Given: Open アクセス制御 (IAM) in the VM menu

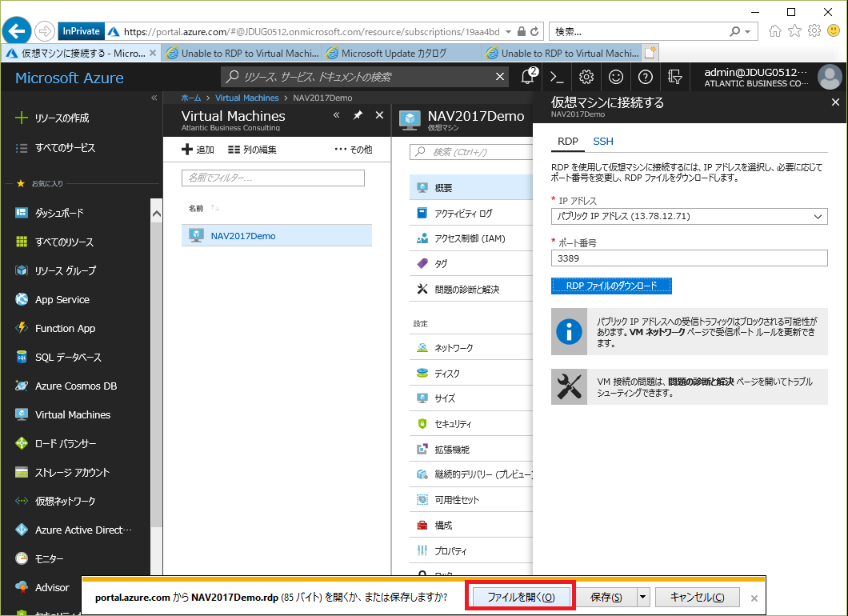Looking at the screenshot, I should pyautogui.click(x=471, y=238).
